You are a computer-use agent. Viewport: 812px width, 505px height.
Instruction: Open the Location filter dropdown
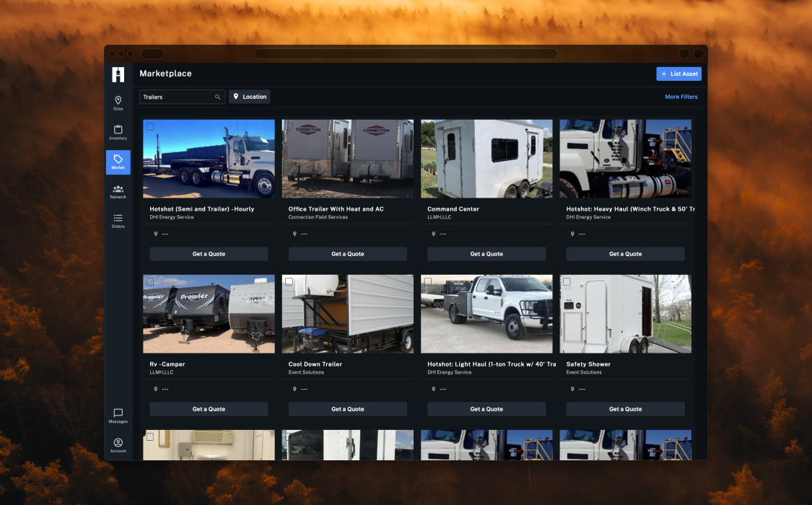[x=250, y=97]
